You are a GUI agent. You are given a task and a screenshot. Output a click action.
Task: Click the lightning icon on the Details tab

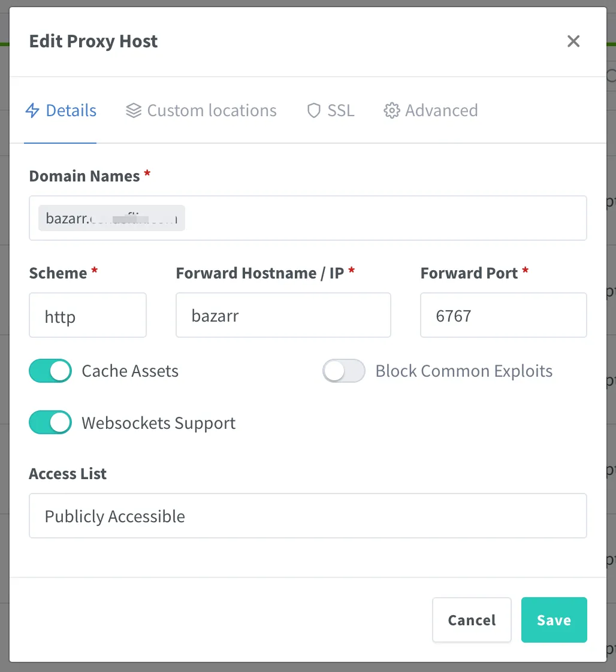pos(33,110)
